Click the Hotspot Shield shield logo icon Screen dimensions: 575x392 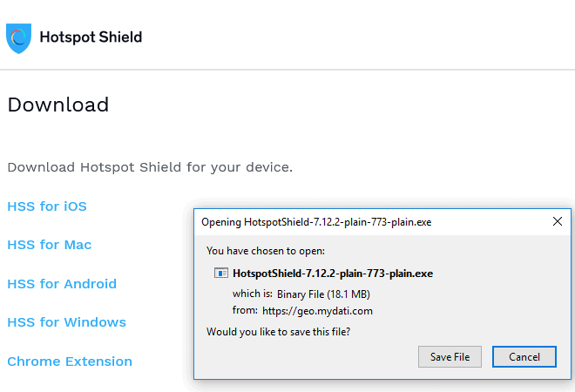click(x=18, y=38)
